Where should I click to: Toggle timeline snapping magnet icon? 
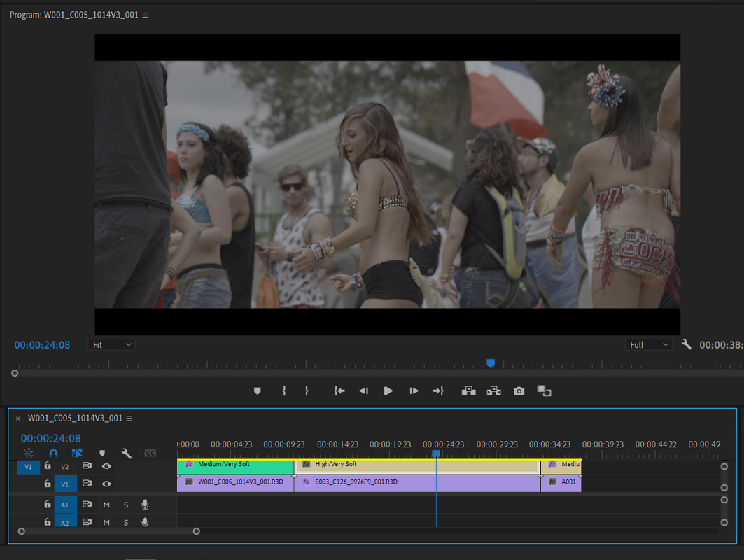(x=53, y=453)
